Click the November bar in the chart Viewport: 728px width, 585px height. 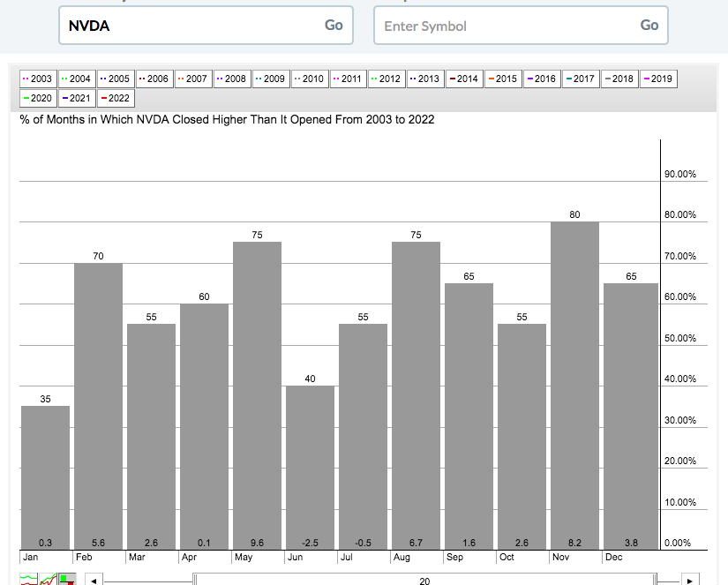574,386
